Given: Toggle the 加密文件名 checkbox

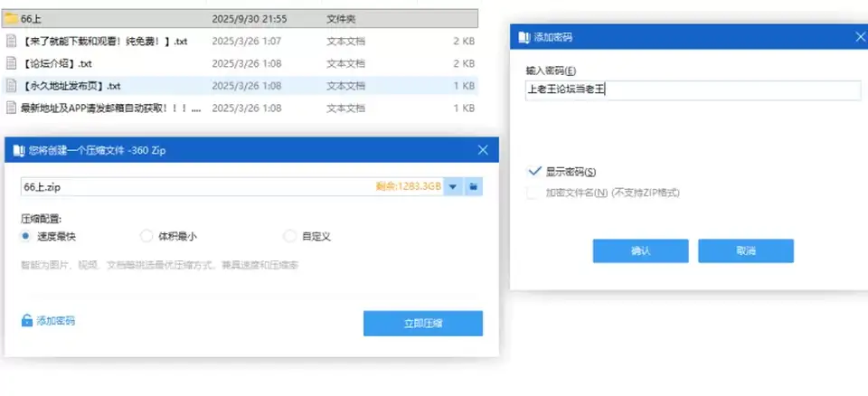Looking at the screenshot, I should click(533, 193).
